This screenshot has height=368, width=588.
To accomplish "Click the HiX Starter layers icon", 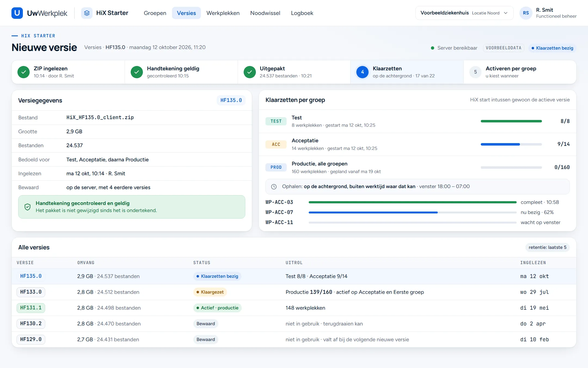I will click(x=87, y=13).
